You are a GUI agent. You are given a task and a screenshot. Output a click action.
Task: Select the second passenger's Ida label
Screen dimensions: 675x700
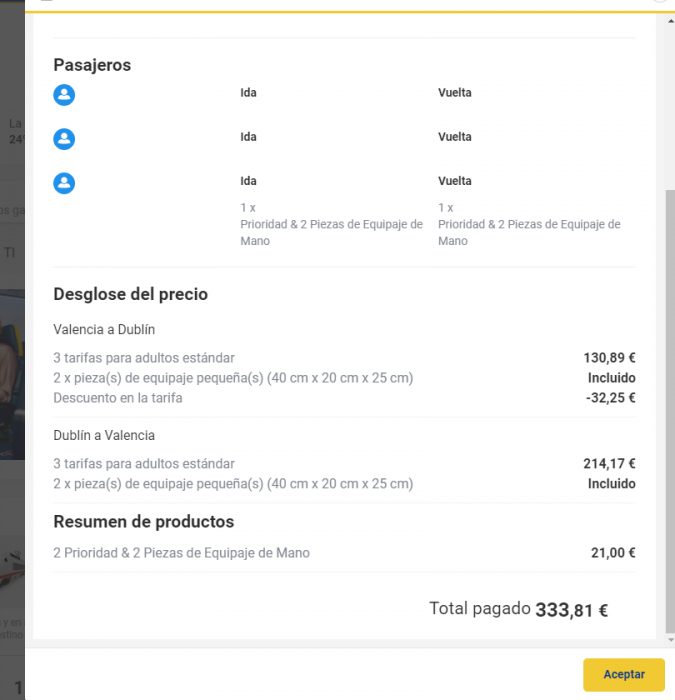pyautogui.click(x=248, y=137)
